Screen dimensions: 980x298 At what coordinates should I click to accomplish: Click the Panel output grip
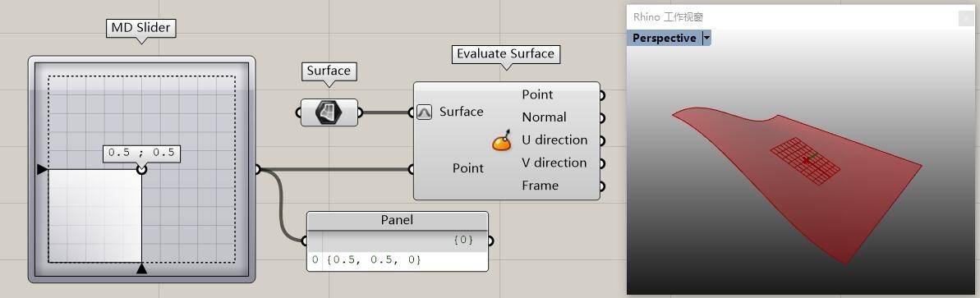490,241
